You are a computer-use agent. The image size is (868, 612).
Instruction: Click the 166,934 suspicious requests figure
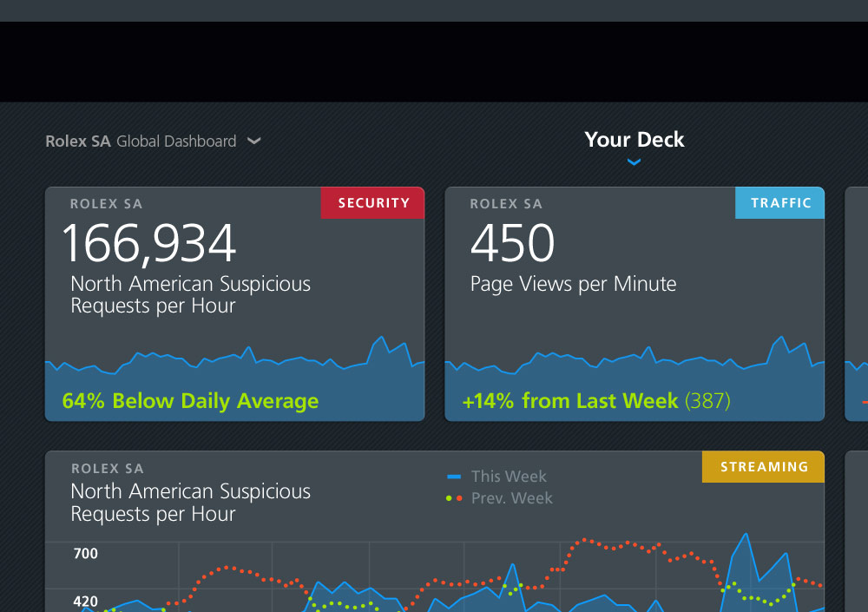(149, 244)
